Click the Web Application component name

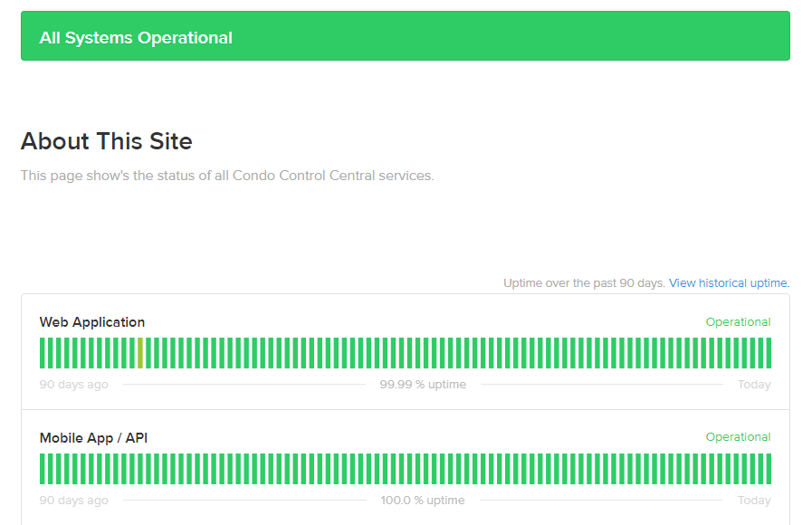click(92, 322)
